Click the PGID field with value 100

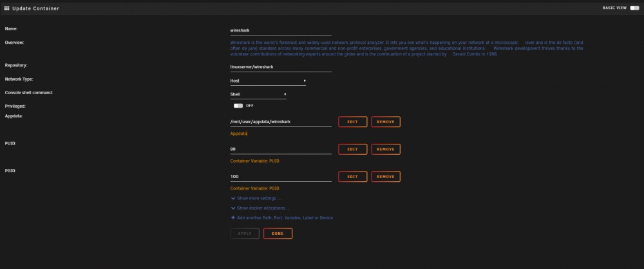point(281,177)
